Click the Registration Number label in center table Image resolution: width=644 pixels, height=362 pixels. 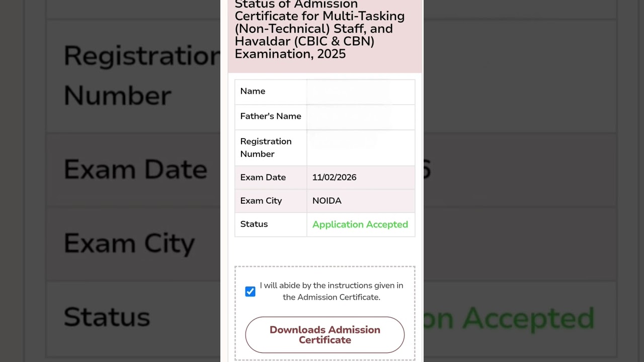(266, 148)
